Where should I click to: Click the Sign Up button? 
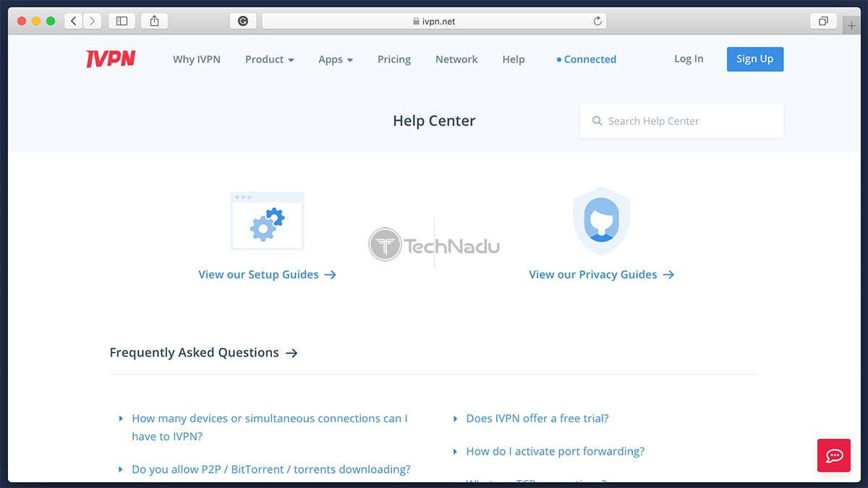(x=755, y=59)
